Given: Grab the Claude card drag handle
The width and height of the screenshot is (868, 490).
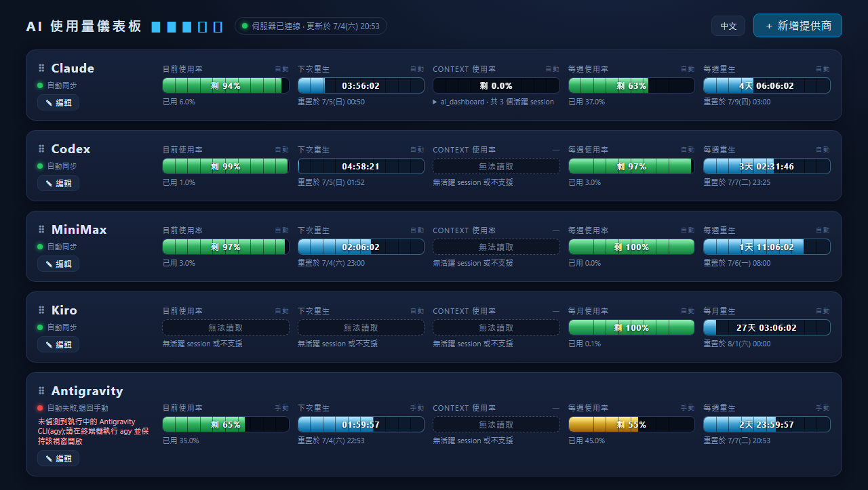Looking at the screenshot, I should click(x=41, y=68).
